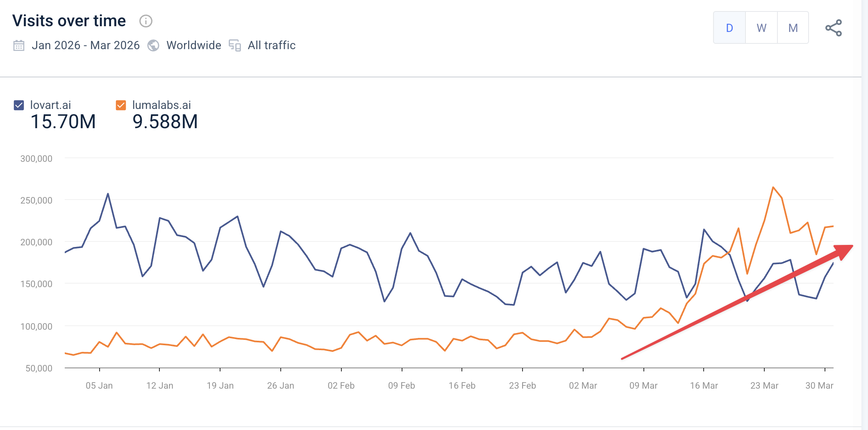Click the Jan 2026 - Mar 2026 date range

click(86, 45)
